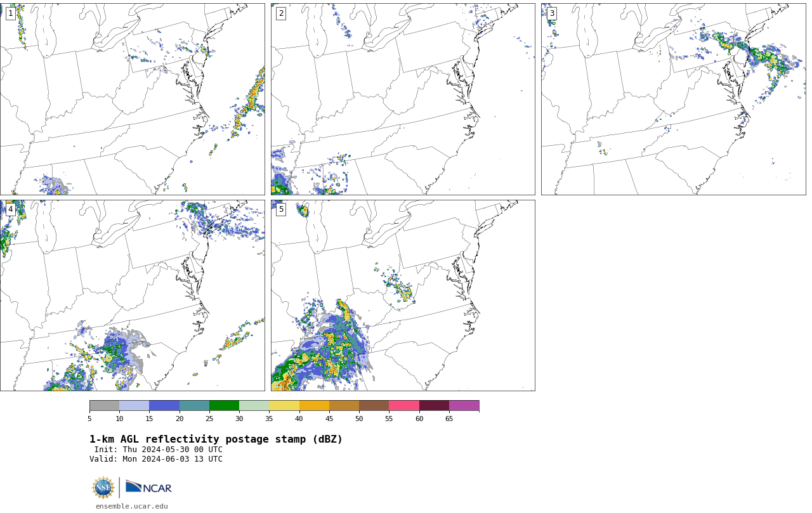Click the light lavender 10-15 dBZ swatch

(x=134, y=406)
